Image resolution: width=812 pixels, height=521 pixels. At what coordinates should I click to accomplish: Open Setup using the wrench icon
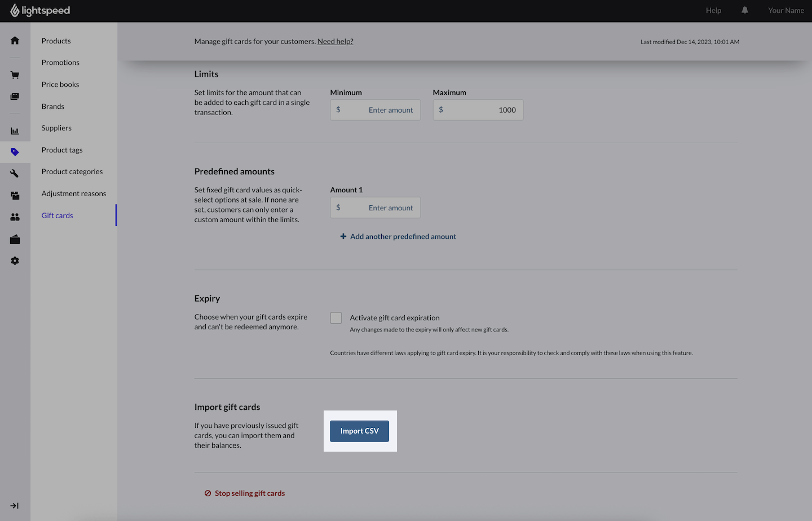(15, 173)
